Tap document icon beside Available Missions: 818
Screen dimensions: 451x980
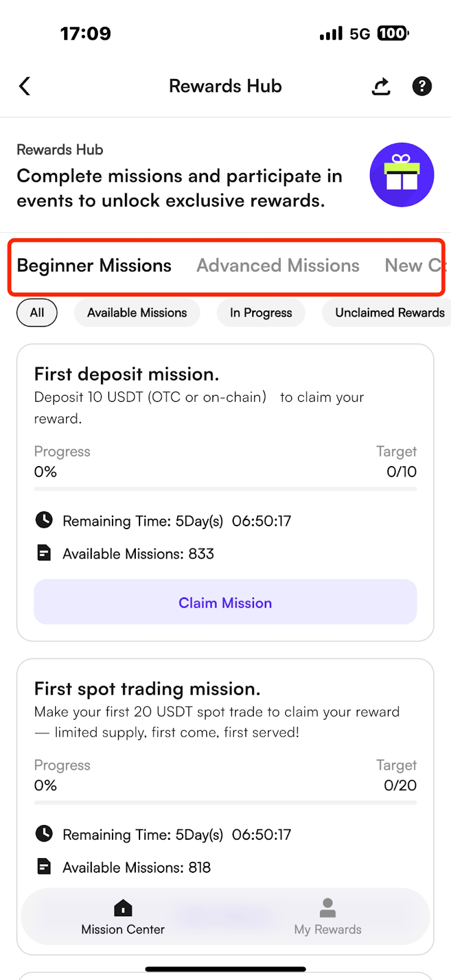click(44, 867)
